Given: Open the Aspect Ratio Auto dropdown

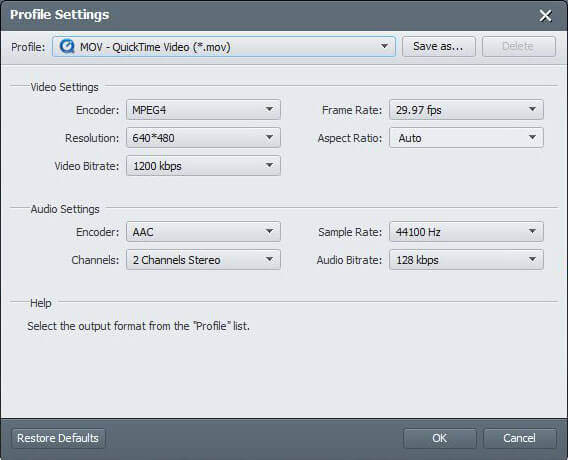Looking at the screenshot, I should [466, 138].
